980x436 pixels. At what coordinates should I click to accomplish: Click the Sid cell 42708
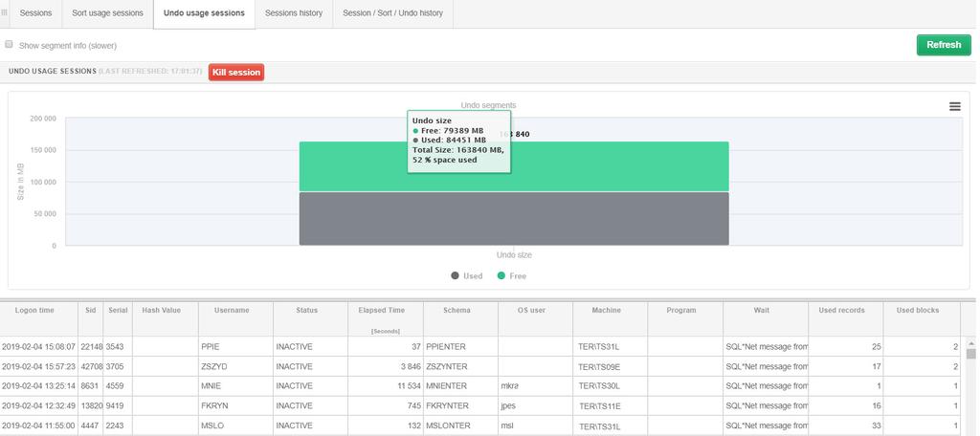(x=91, y=366)
